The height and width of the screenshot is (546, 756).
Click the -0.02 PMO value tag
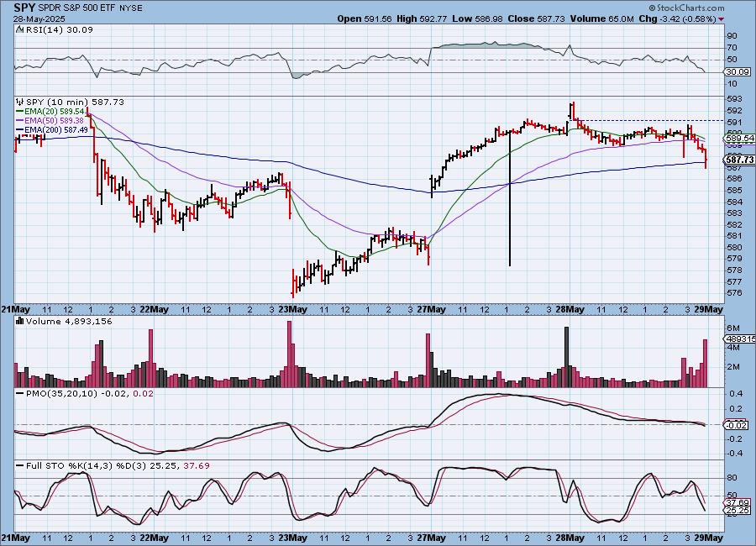(737, 425)
